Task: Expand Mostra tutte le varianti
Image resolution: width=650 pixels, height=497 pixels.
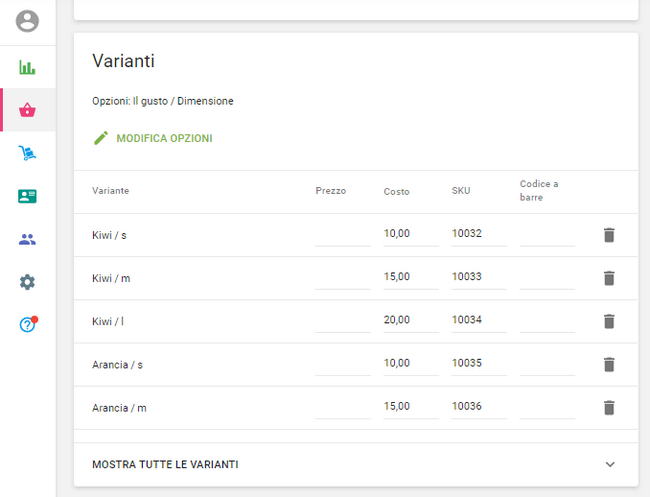Action: (165, 464)
